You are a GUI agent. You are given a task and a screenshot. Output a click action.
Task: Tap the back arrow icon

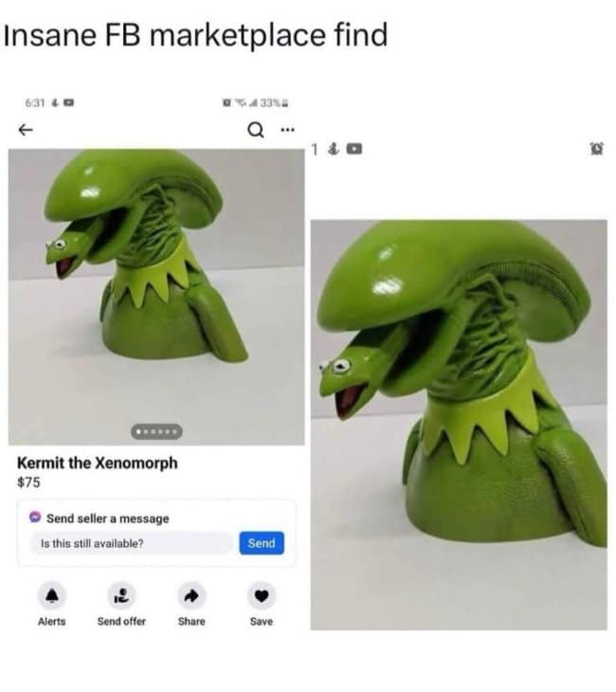pyautogui.click(x=26, y=130)
